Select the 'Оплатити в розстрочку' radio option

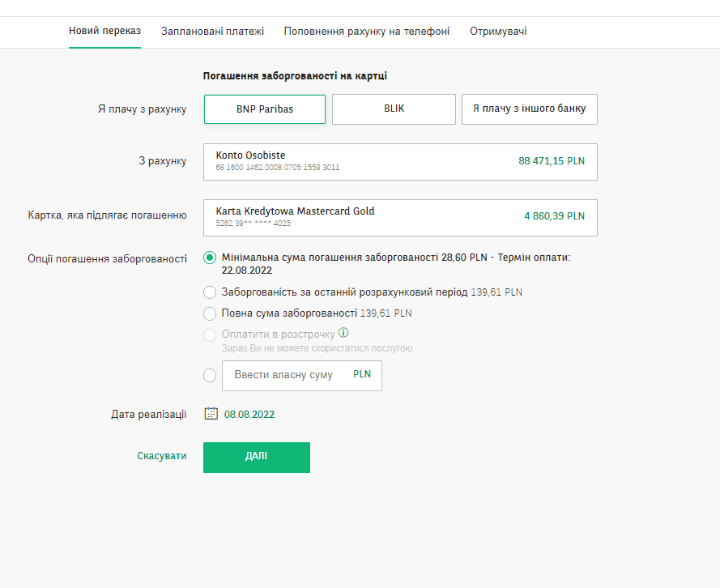point(210,334)
